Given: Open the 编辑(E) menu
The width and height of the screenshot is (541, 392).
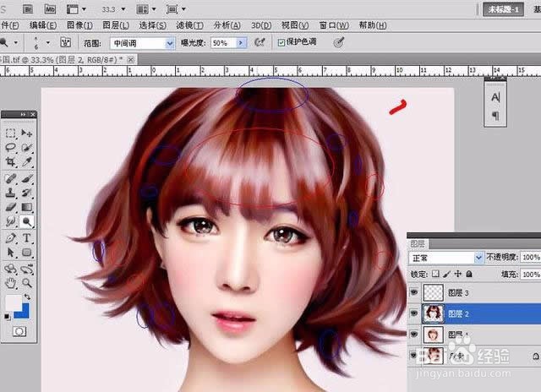Looking at the screenshot, I should tap(43, 25).
